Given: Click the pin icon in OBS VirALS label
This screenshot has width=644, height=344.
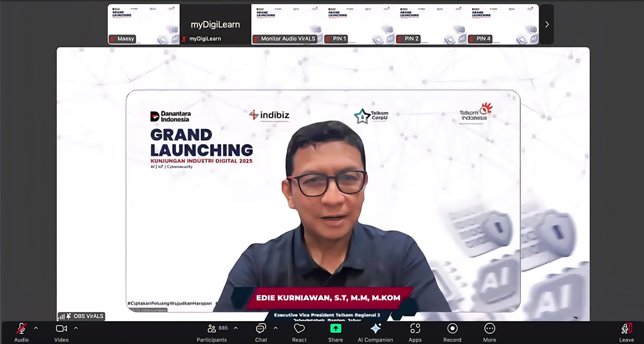Looking at the screenshot, I should click(69, 316).
